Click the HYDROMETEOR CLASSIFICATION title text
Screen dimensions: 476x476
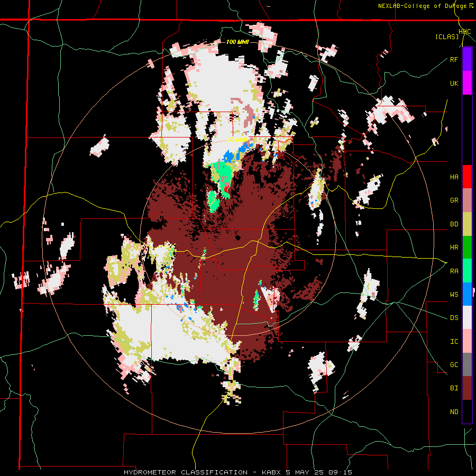(x=185, y=472)
